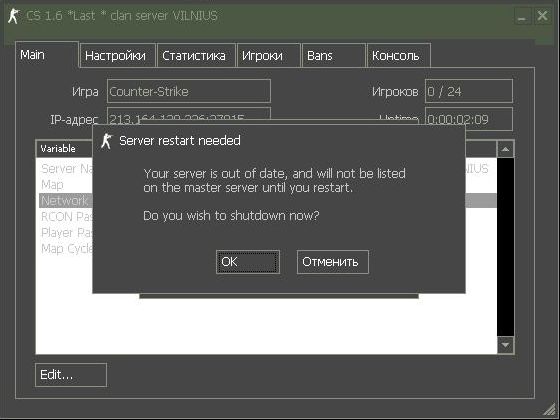Screen dimensions: 560x420
Task: Click the black vertical scrollbar track
Action: click(505, 247)
